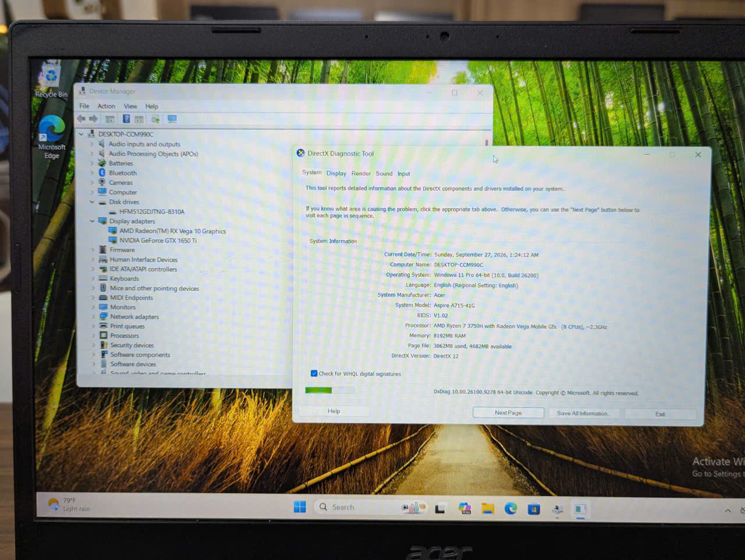Expand the Human Interface Devices node
745x560 pixels.
pyautogui.click(x=93, y=259)
